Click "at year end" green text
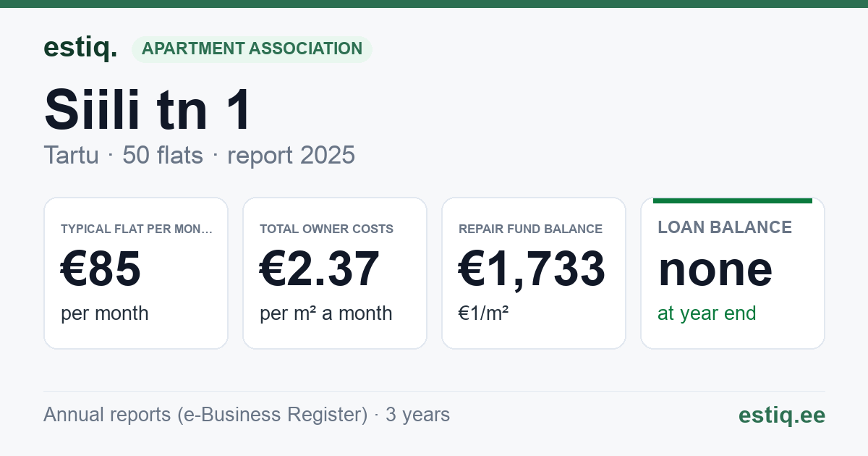Image resolution: width=868 pixels, height=456 pixels. coord(707,313)
